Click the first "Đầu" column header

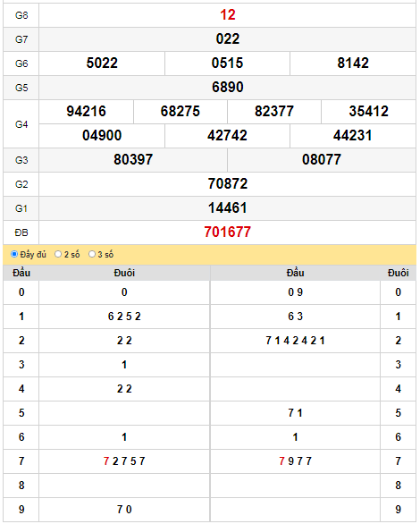point(21,273)
